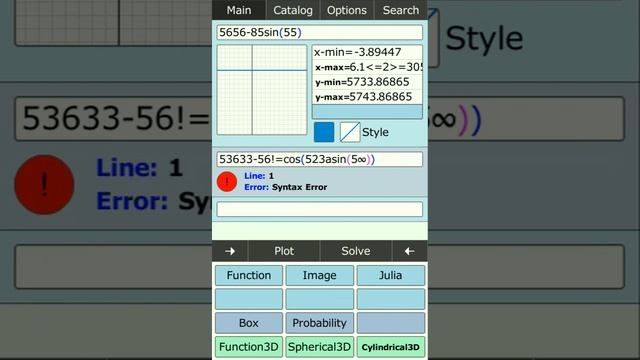Edit the y-min value field
Viewport: 640px width, 360px height.
[x=367, y=82]
